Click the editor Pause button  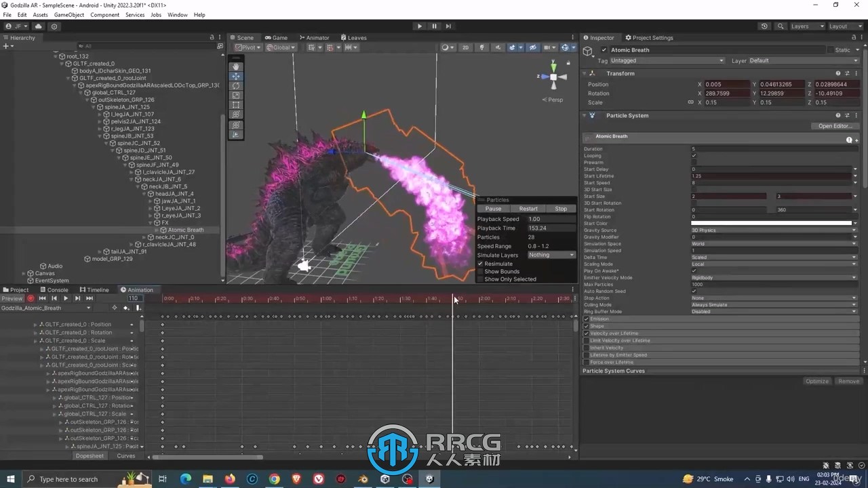[434, 26]
